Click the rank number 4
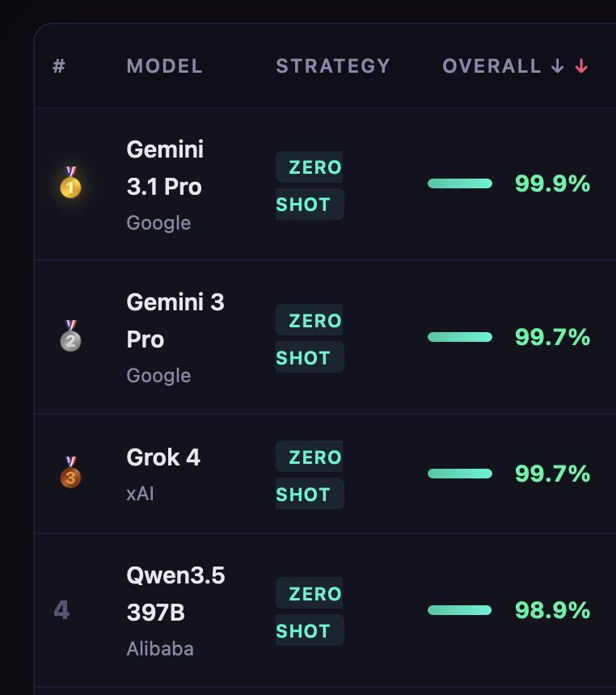The width and height of the screenshot is (616, 695). [x=61, y=610]
